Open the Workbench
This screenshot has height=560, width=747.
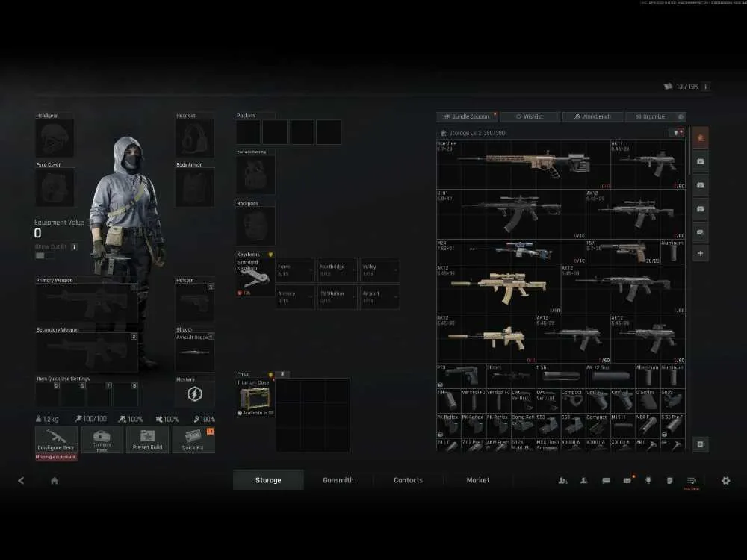(x=592, y=116)
